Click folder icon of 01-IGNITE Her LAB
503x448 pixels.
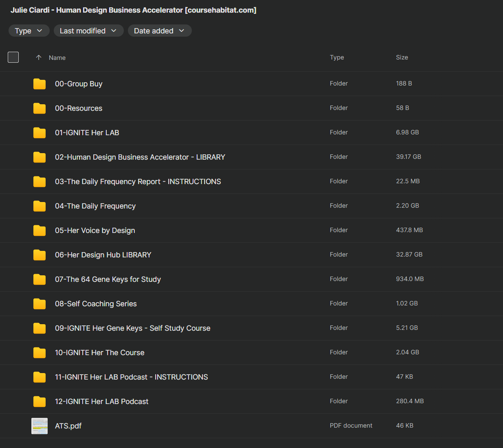point(40,133)
